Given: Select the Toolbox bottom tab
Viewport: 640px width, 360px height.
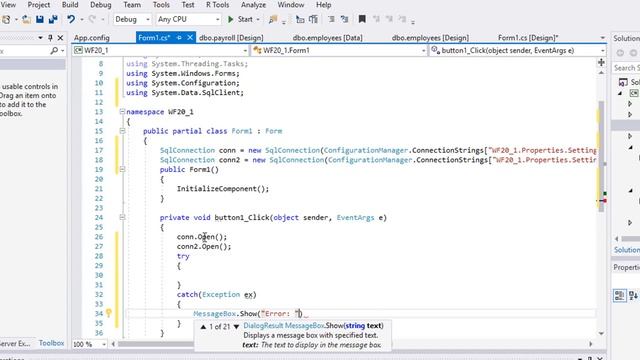Looking at the screenshot, I should point(51,343).
